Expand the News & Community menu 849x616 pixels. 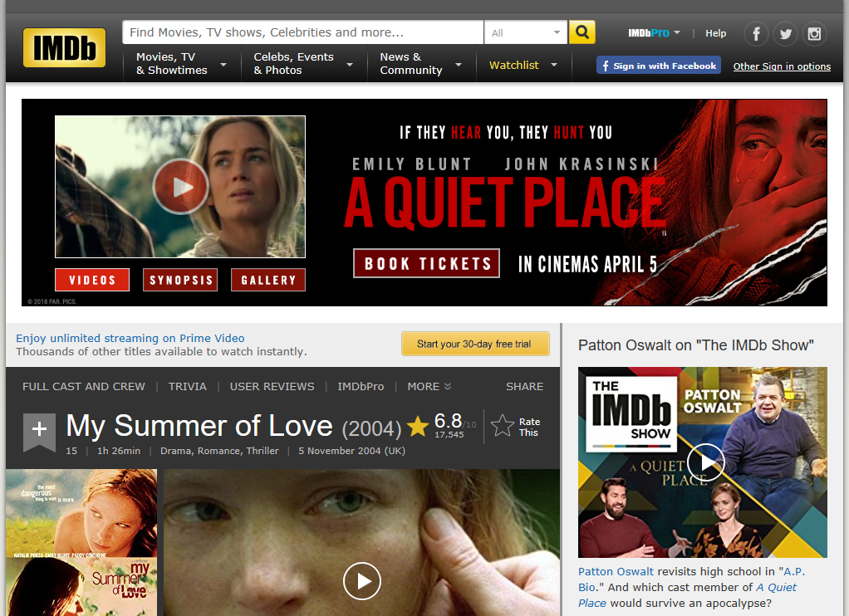[x=421, y=64]
